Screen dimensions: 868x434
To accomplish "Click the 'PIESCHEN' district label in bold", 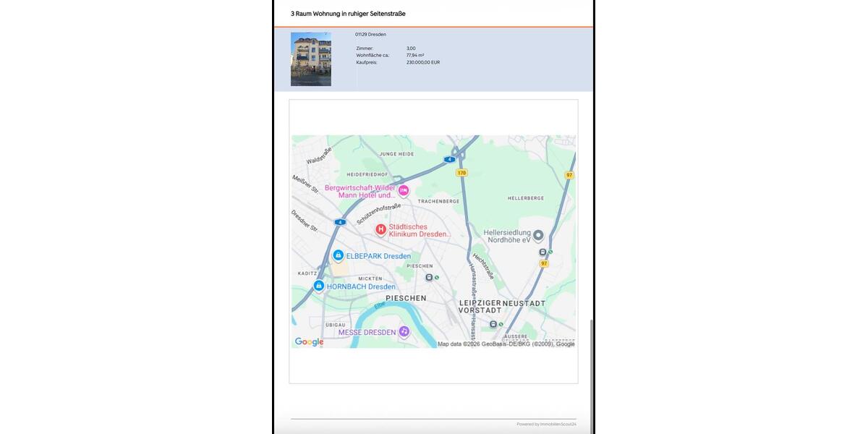I will coord(406,298).
